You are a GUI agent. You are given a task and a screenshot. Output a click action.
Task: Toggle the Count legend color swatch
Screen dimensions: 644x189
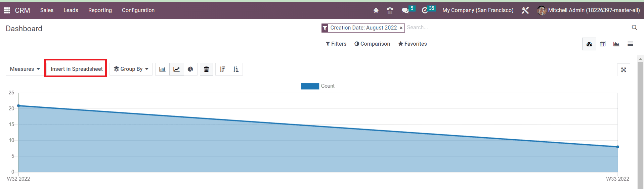coord(310,86)
